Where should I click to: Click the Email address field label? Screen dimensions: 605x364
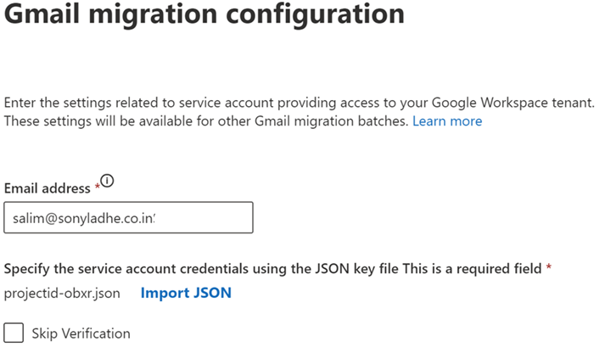click(x=47, y=188)
